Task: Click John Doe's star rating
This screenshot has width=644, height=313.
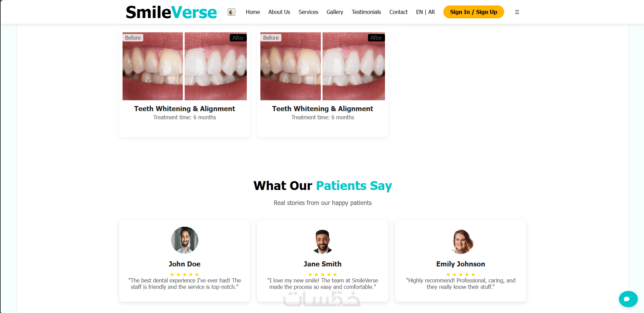Action: (x=185, y=275)
